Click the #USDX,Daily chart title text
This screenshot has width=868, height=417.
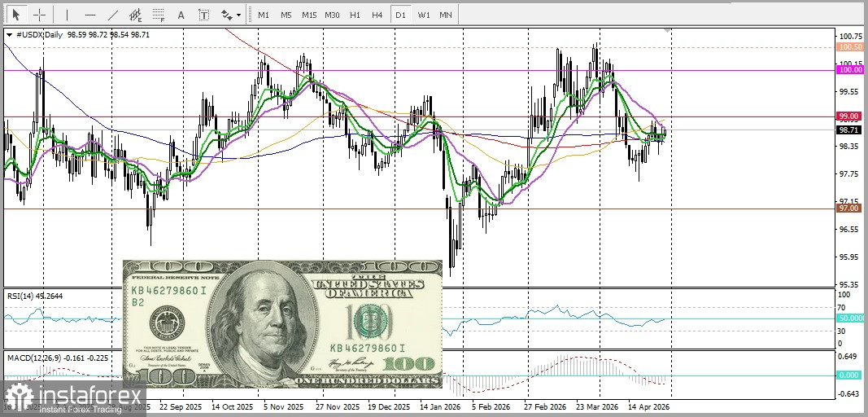click(x=40, y=34)
